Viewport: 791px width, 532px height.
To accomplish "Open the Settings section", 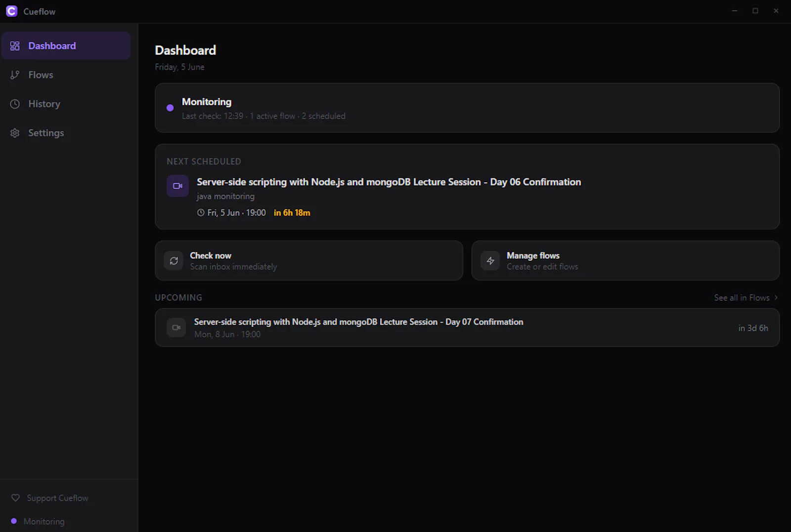I will click(66, 133).
